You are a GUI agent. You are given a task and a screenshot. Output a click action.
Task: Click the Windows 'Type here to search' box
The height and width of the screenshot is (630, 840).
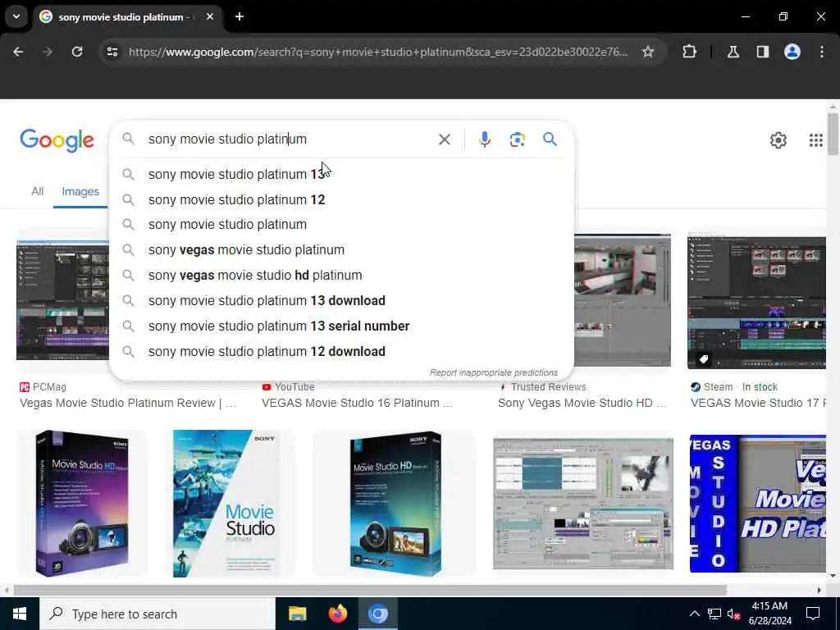pos(157,614)
